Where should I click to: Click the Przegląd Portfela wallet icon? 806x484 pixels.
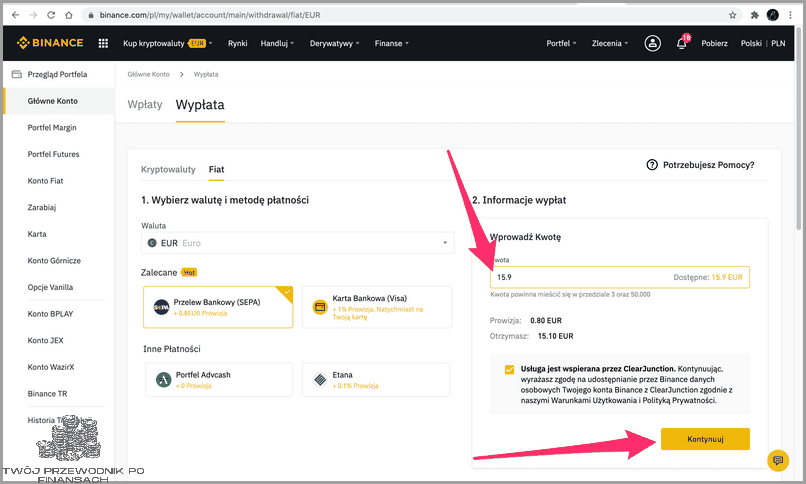pos(16,74)
